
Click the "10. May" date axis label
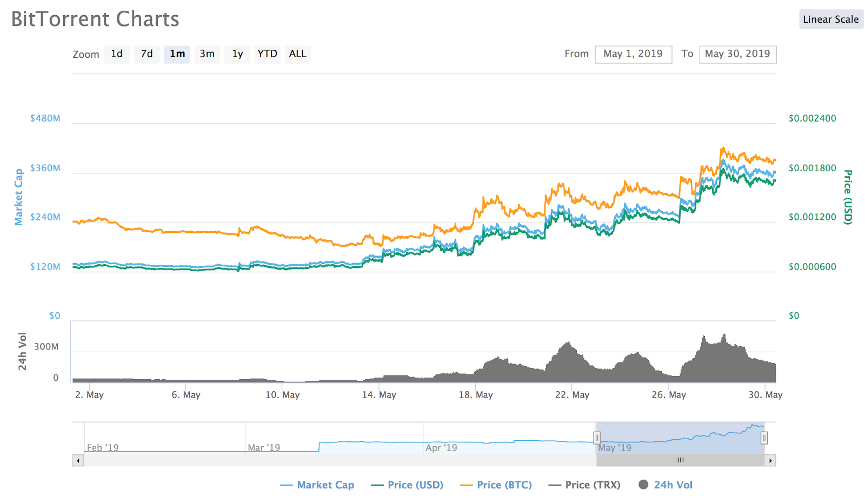[x=283, y=395]
